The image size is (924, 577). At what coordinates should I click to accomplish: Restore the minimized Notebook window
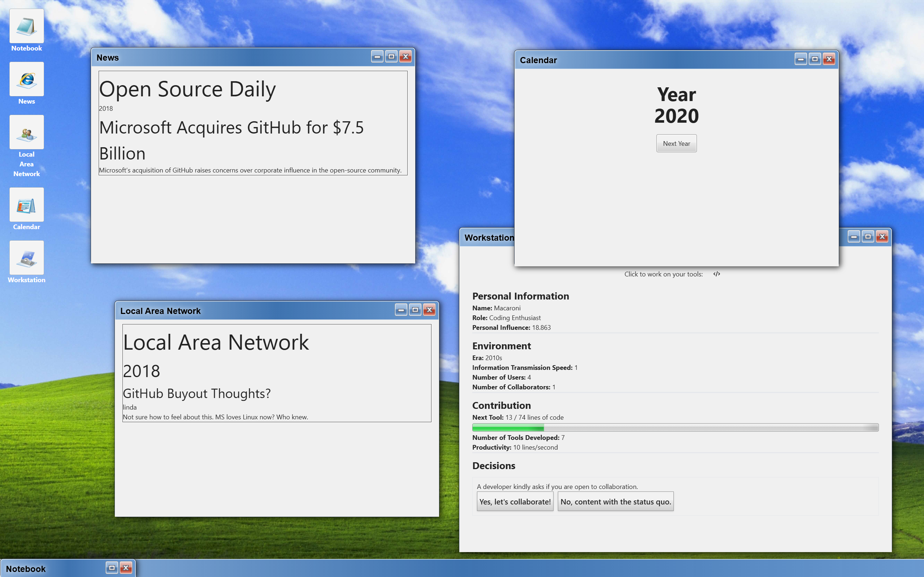(112, 568)
